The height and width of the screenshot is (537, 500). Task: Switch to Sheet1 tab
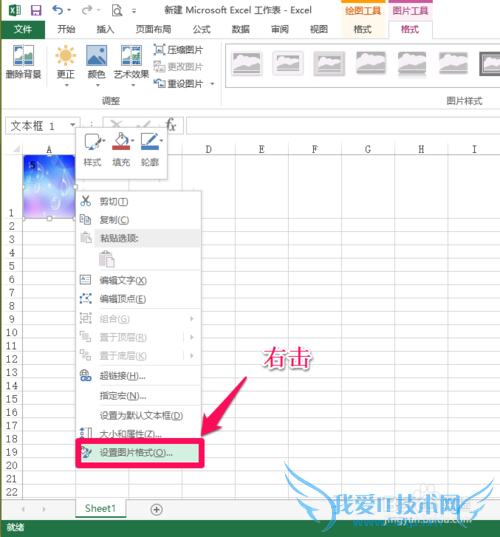click(100, 509)
